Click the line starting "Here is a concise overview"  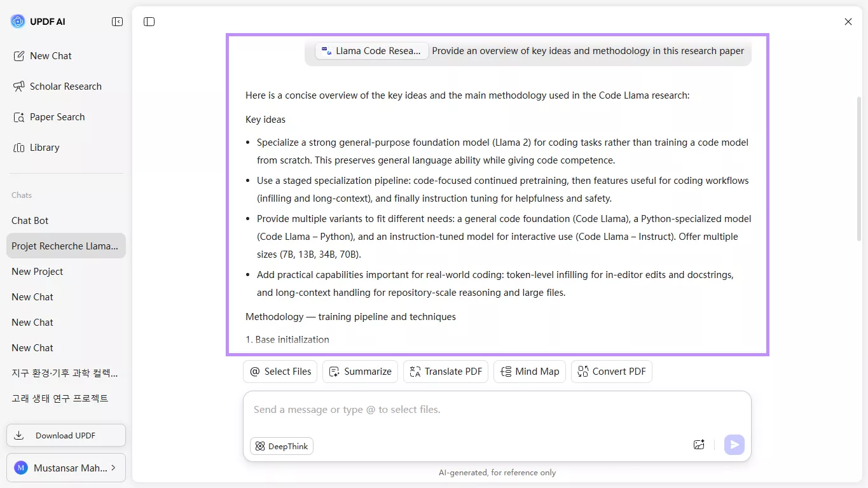pyautogui.click(x=467, y=95)
